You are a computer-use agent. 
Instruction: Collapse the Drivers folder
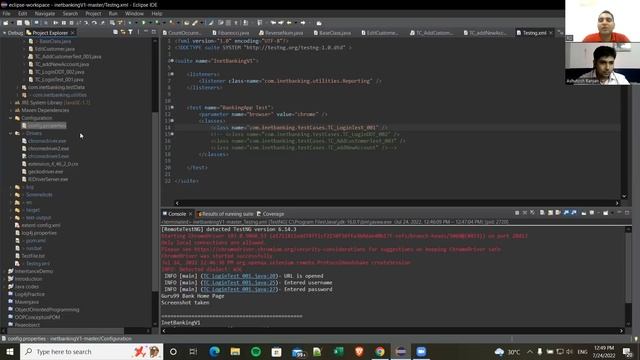click(x=11, y=133)
